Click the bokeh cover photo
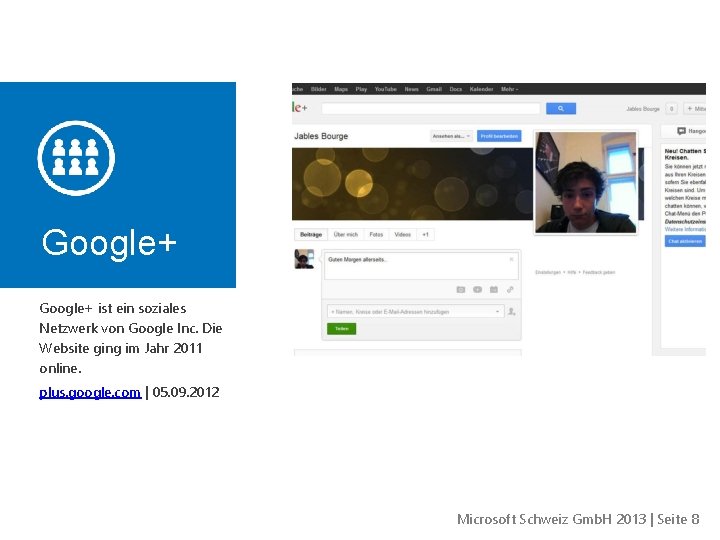720x540 pixels. (412, 184)
